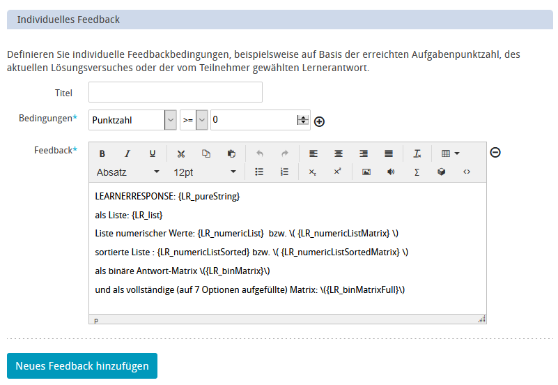The width and height of the screenshot is (558, 385).
Task: Open the 12pt font size dropdown
Action: 205,172
